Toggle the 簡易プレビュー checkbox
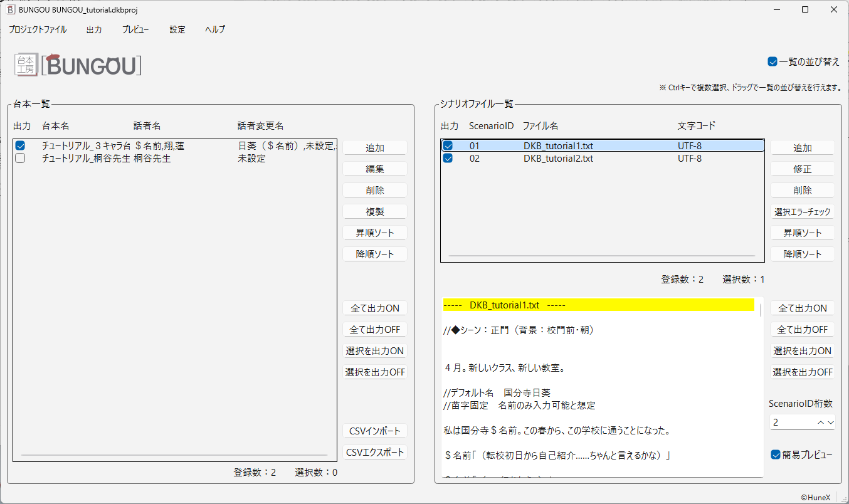 click(776, 454)
